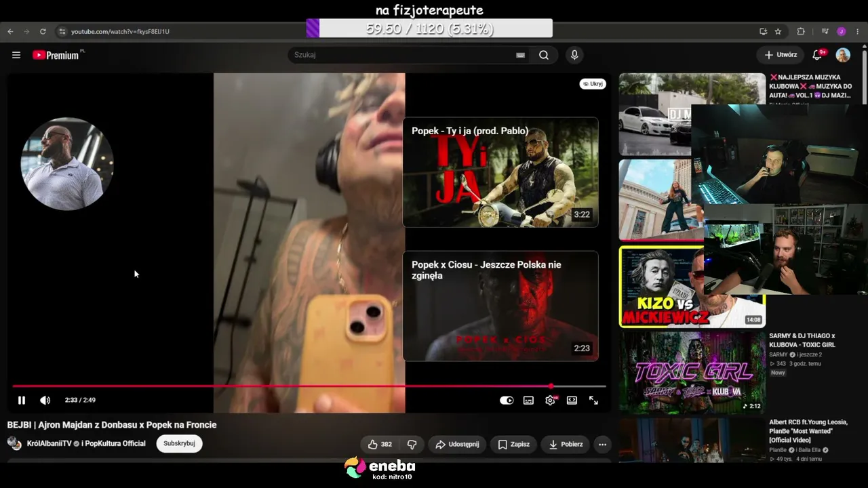This screenshot has width=868, height=488.
Task: Click the browser address bar URL
Action: click(x=121, y=32)
